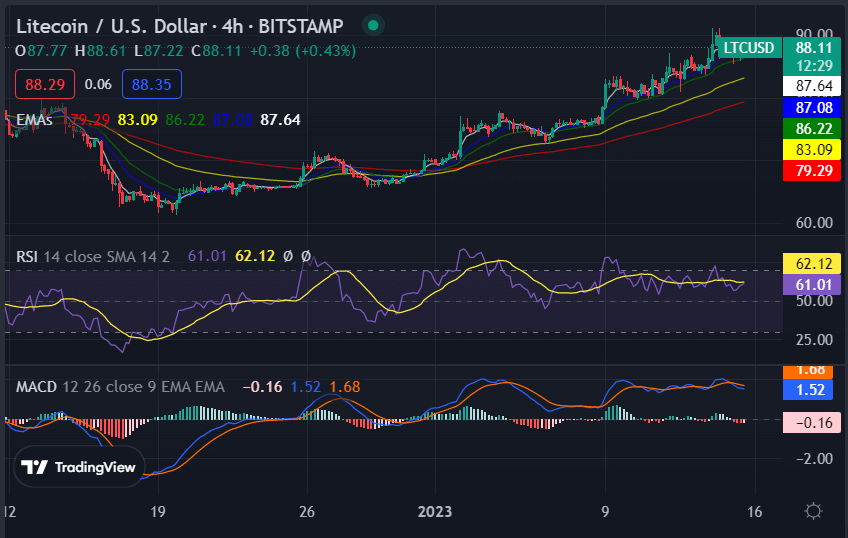Click the red sell price 88.29 button
This screenshot has height=538, width=848.
pyautogui.click(x=45, y=84)
